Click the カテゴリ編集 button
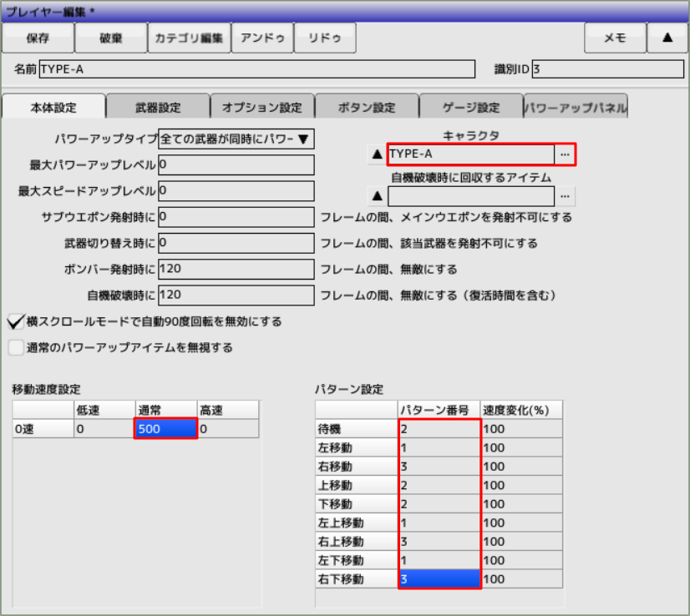The image size is (690, 616). (189, 38)
